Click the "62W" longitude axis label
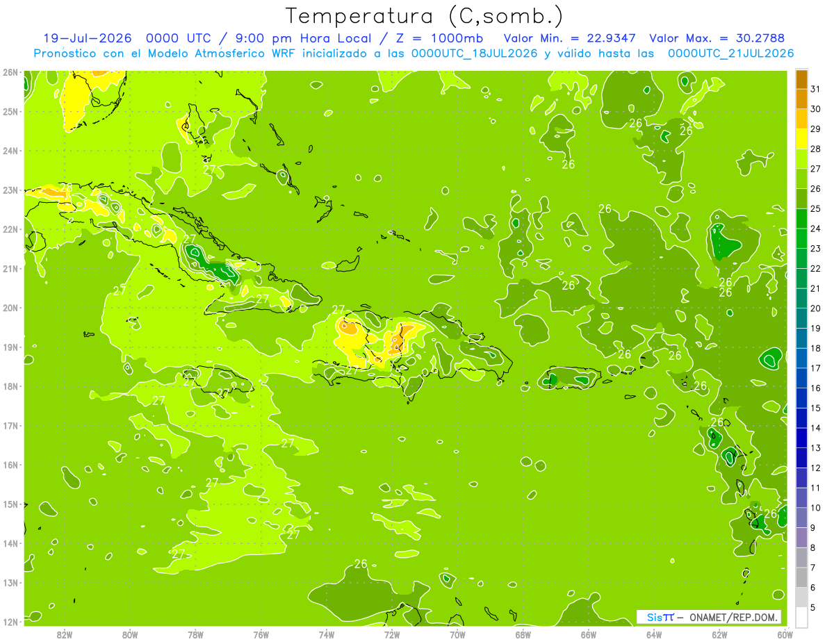Viewport: 834px width, 644px height. click(x=719, y=635)
